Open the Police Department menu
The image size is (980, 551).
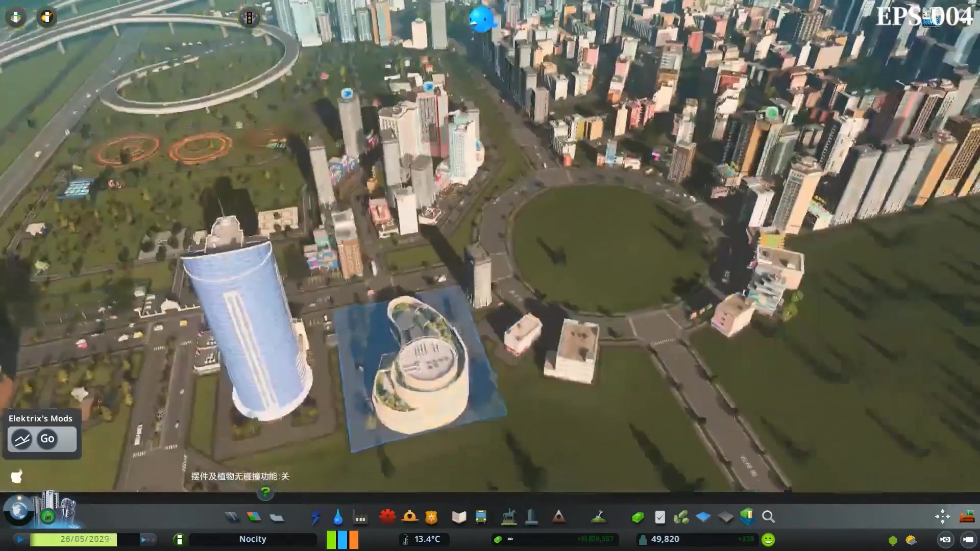click(x=431, y=517)
